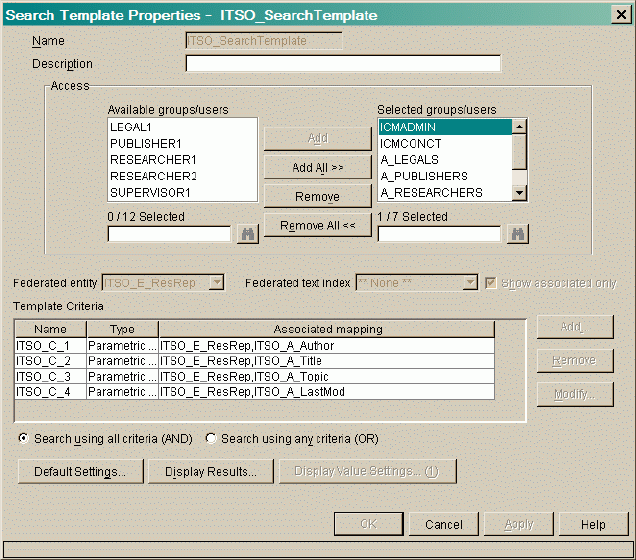This screenshot has width=636, height=560.
Task: Select LEGAL1 in Available groups list
Action: (x=130, y=128)
